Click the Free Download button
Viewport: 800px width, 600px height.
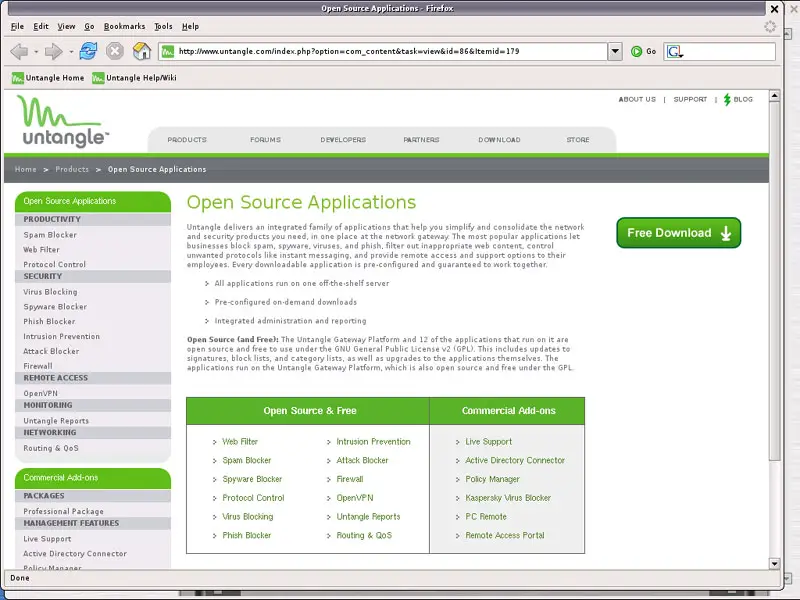(679, 233)
